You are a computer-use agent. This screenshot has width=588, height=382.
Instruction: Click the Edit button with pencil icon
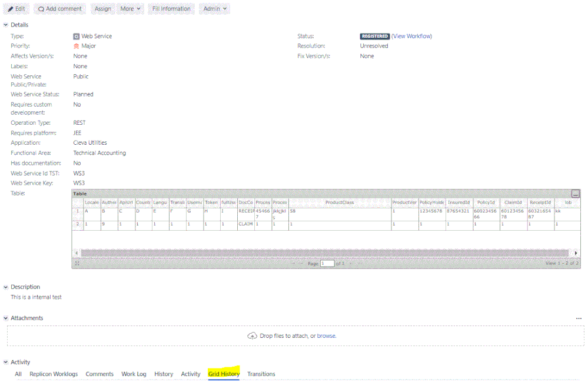[x=16, y=9]
